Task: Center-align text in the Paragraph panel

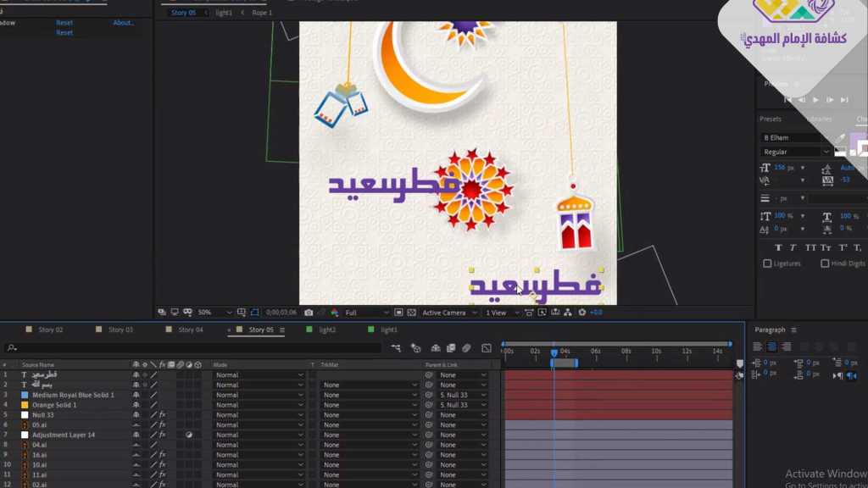Action: pos(771,347)
